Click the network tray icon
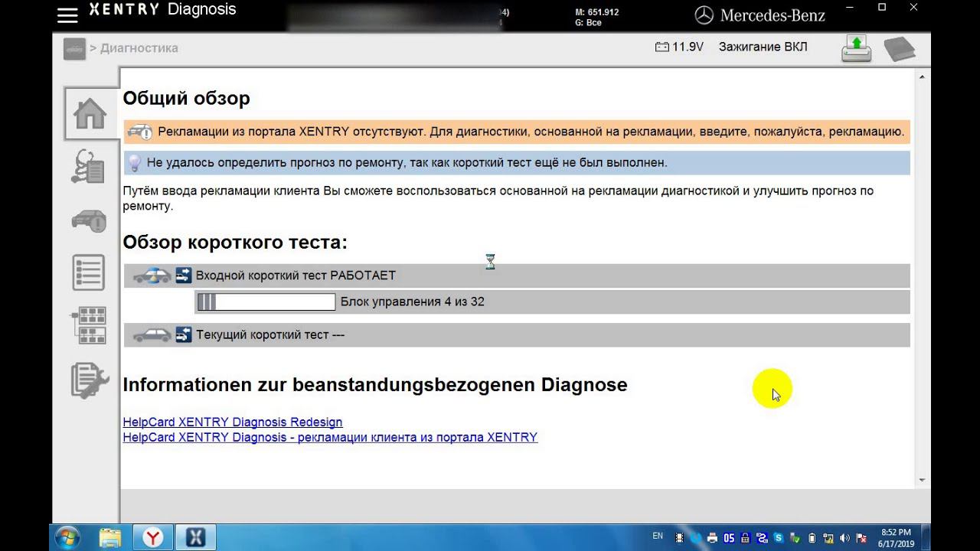Viewport: 980px width, 551px height. pos(828,538)
